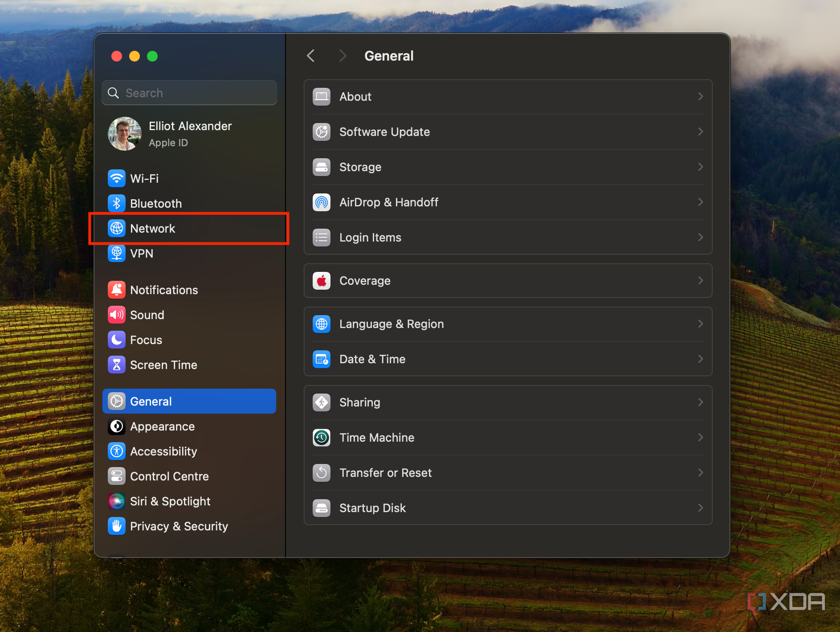Click the Siri & Spotlight icon
This screenshot has height=632, width=840.
(117, 501)
